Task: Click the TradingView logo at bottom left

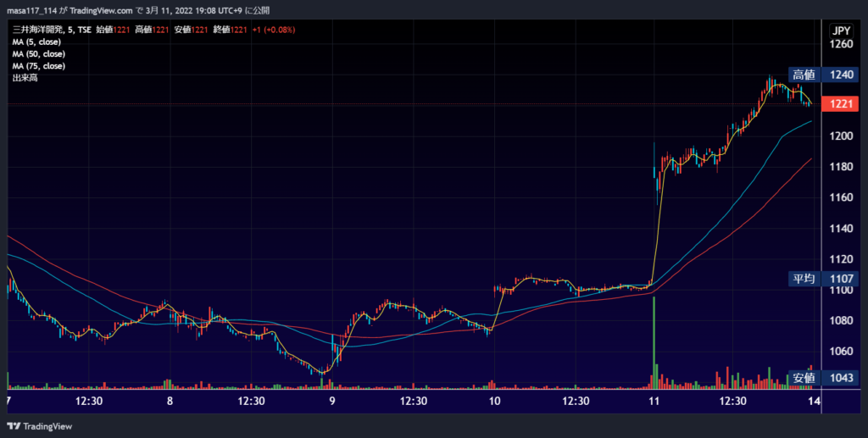Action: click(x=39, y=426)
